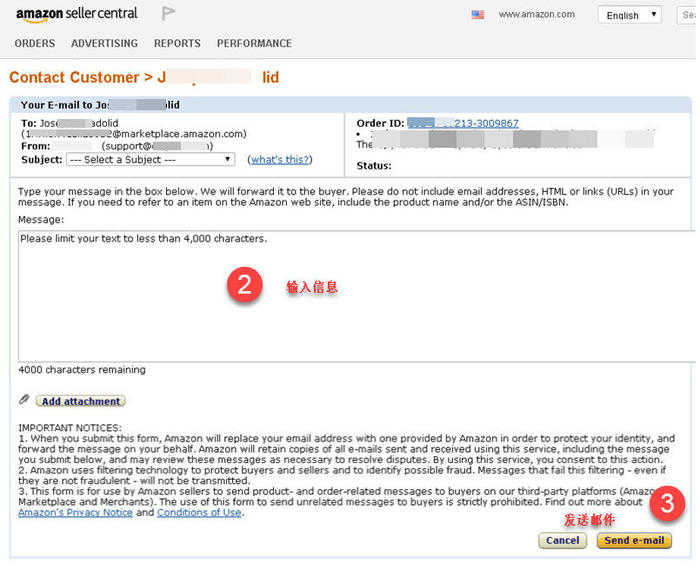Click the Amazon Seller Central logo
The image size is (700, 583).
click(77, 14)
